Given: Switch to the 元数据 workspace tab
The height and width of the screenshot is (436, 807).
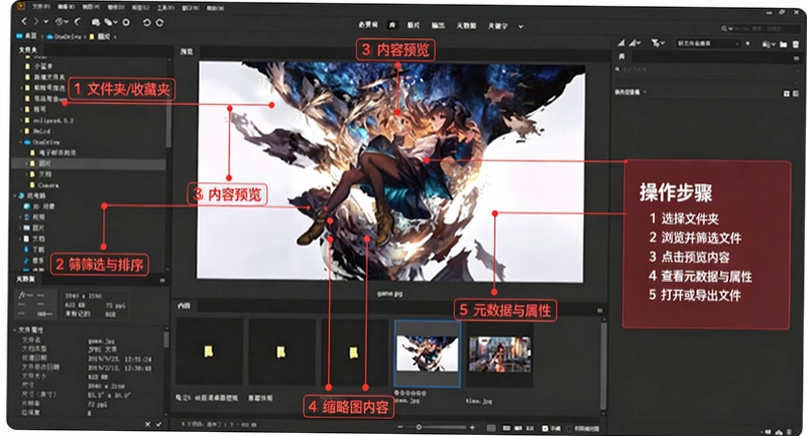Looking at the screenshot, I should tap(466, 25).
